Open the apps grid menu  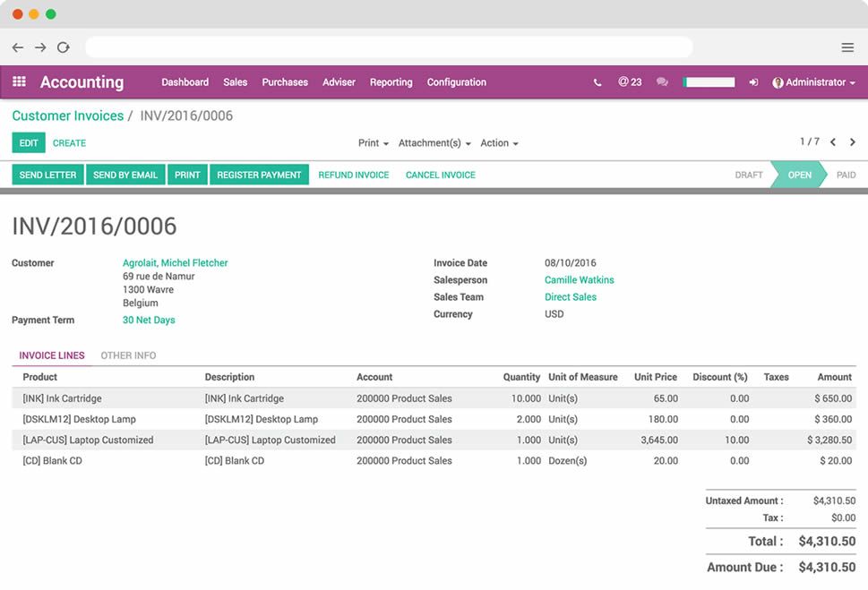click(18, 81)
